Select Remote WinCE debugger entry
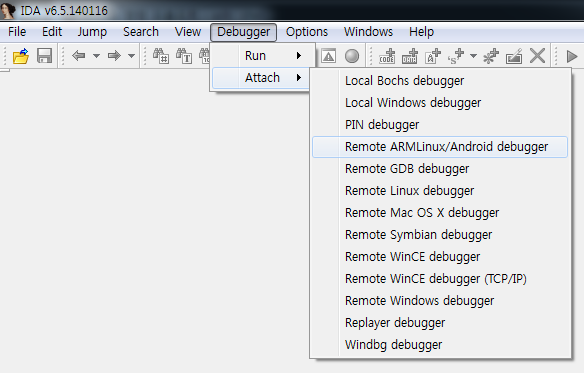584x373 pixels. (440, 256)
